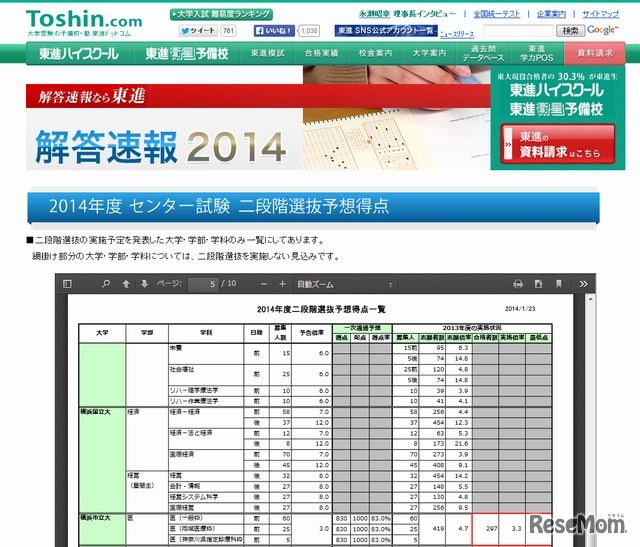Screen dimensions: 640x547
Task: Click the like count 1,038 bubble
Action: 309,31
